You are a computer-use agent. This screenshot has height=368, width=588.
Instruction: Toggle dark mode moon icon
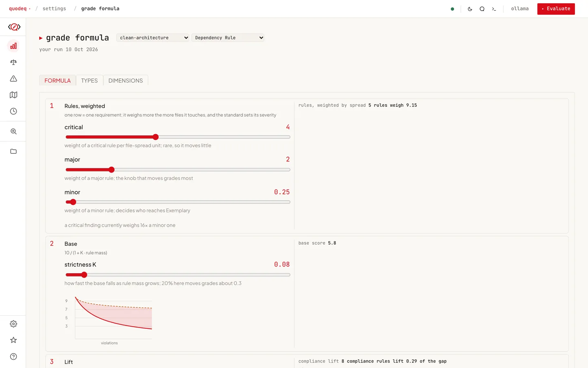coord(470,9)
